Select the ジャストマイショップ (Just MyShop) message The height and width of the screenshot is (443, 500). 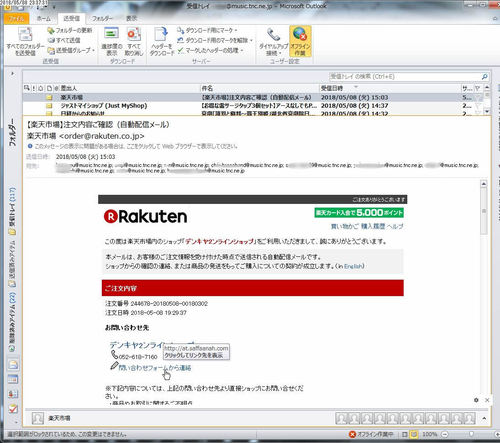point(253,106)
